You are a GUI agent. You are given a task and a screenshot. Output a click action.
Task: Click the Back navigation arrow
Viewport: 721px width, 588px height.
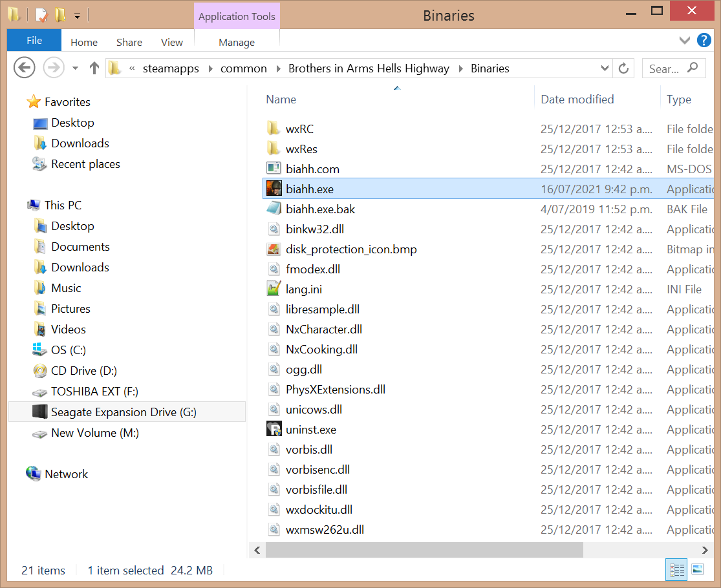25,68
